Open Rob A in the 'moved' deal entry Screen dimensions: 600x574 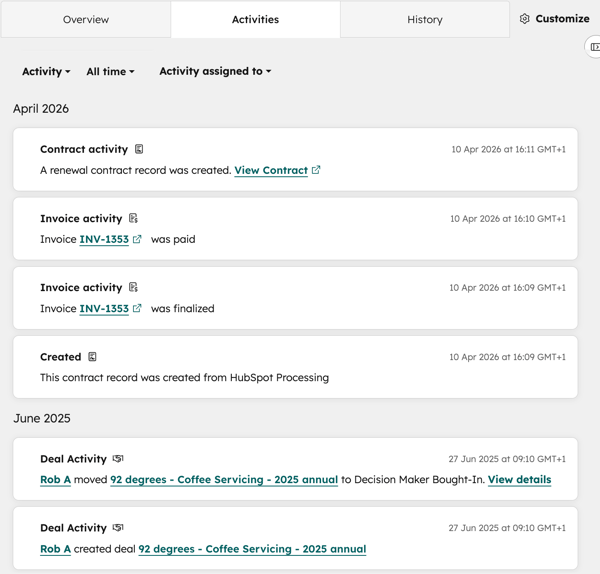55,480
